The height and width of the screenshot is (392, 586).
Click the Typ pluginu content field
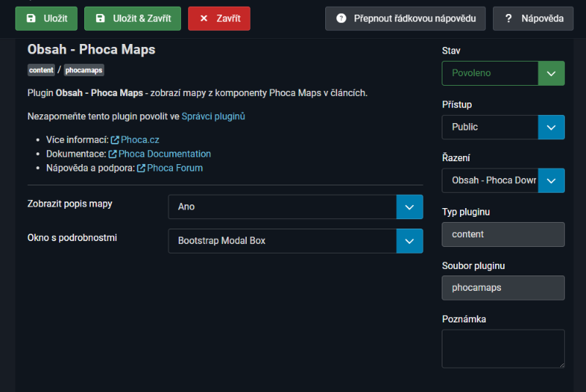tap(503, 234)
